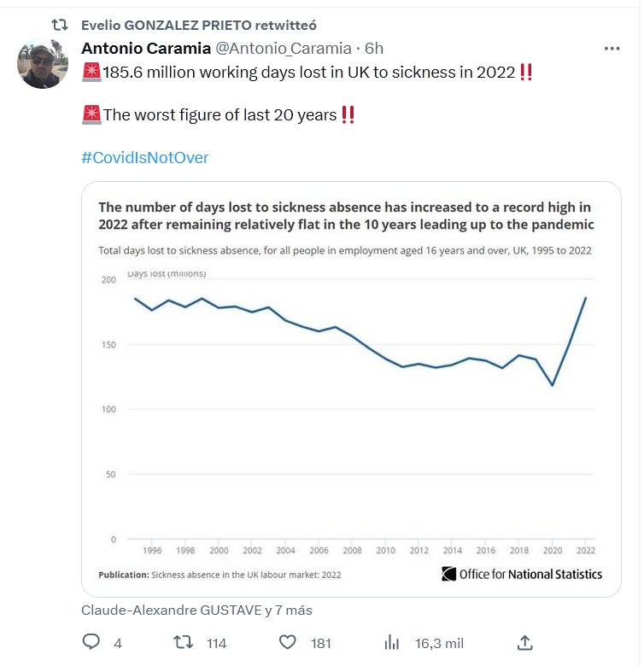
Task: Click the 181 likes count
Action: pos(320,643)
